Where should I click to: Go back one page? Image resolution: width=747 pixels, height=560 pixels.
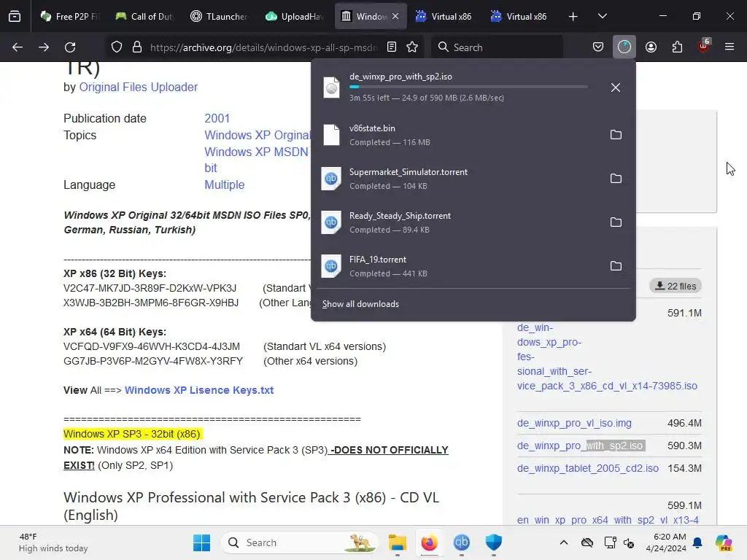click(18, 47)
